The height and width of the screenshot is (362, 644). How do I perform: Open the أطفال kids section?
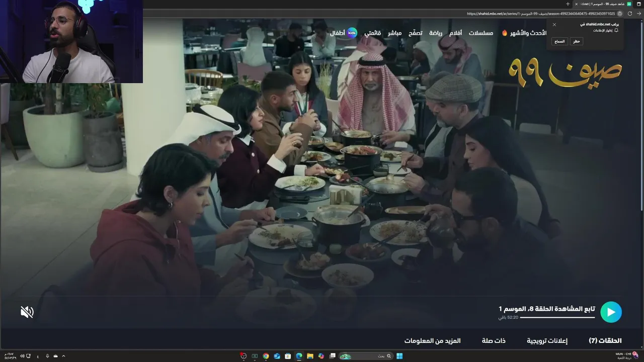338,33
